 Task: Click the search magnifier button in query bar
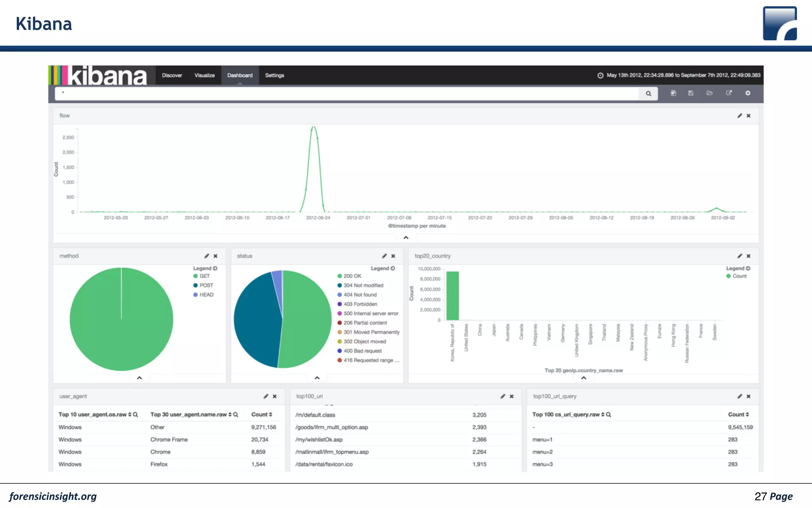point(648,94)
